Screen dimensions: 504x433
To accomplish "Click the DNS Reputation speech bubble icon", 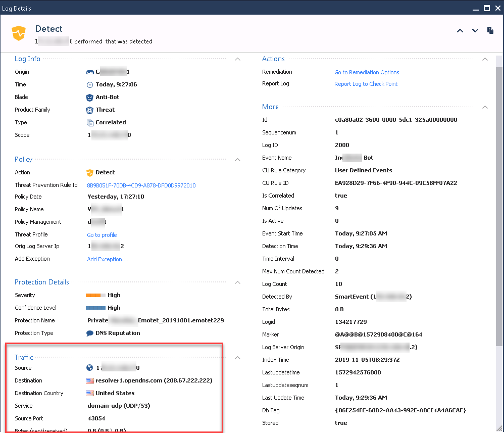I will 90,333.
